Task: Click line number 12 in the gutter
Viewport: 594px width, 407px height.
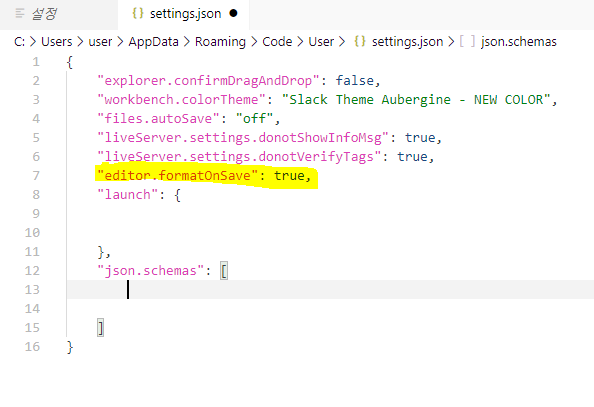Action: (x=32, y=271)
